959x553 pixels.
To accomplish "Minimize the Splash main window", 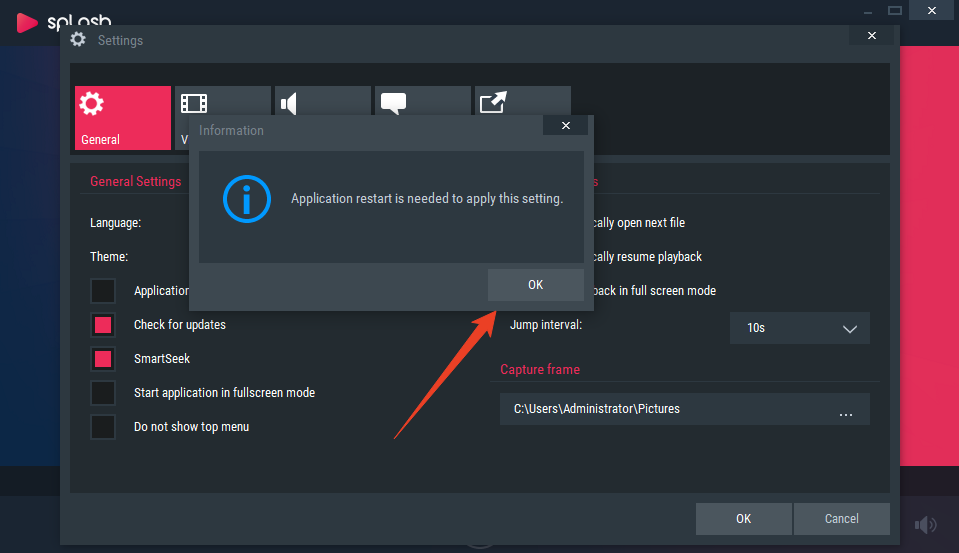I will [868, 10].
